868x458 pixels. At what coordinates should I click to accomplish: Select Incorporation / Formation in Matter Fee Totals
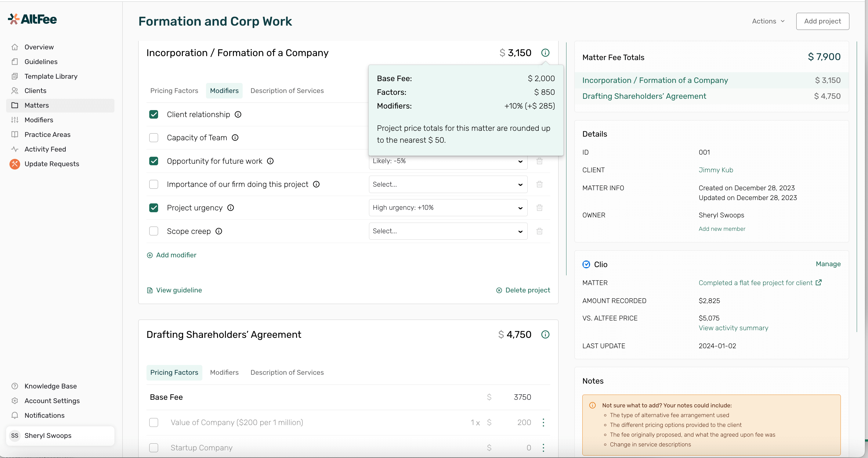711,81
